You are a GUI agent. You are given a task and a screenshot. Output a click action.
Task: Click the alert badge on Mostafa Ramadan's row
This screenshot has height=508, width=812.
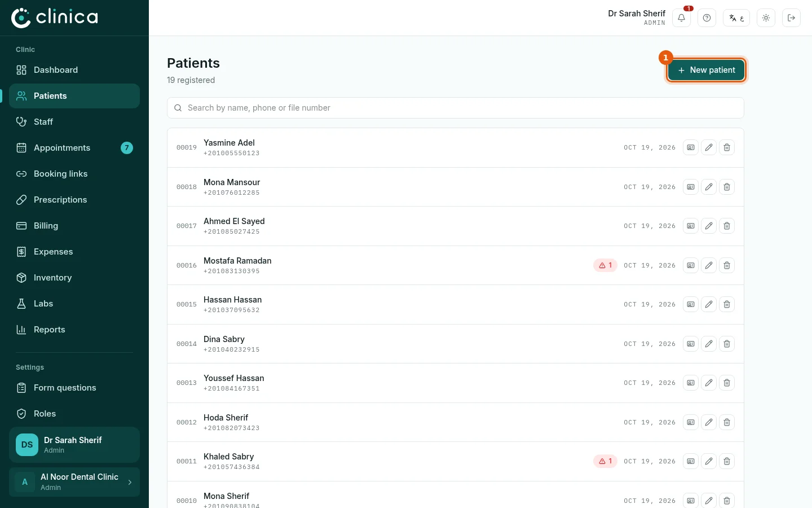606,265
